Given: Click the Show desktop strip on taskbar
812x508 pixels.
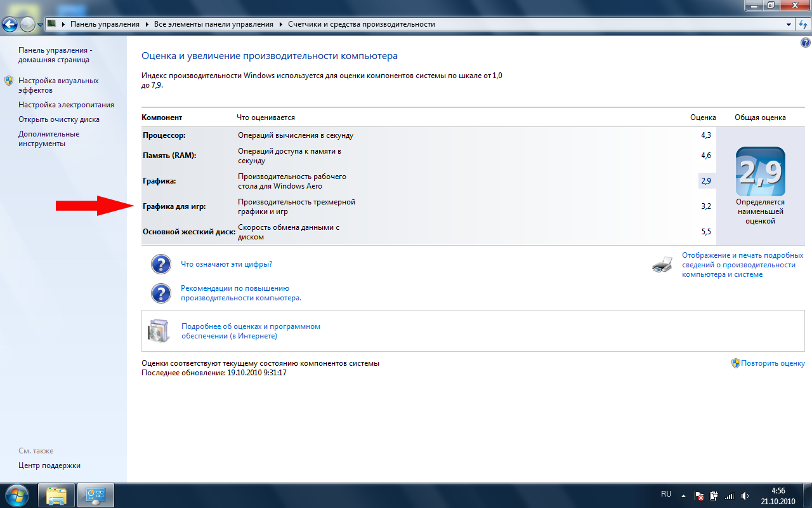Looking at the screenshot, I should pyautogui.click(x=807, y=496).
